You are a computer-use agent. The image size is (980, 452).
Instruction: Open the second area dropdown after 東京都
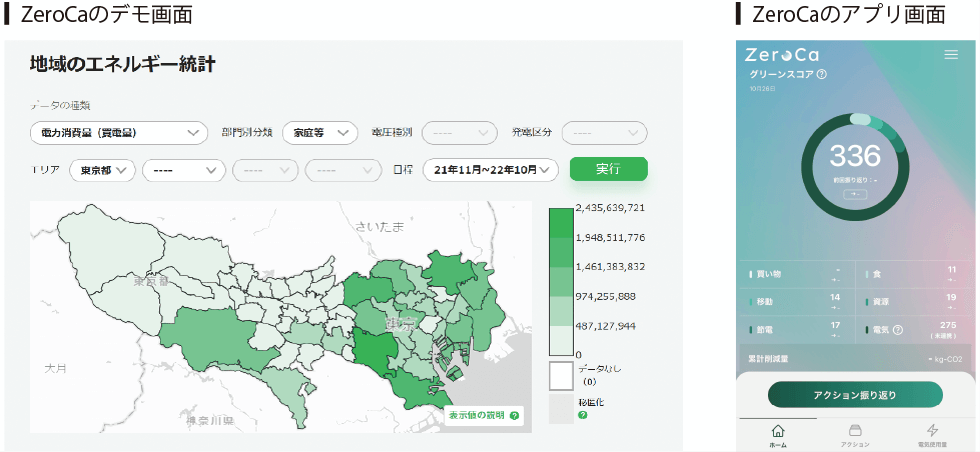pos(184,170)
